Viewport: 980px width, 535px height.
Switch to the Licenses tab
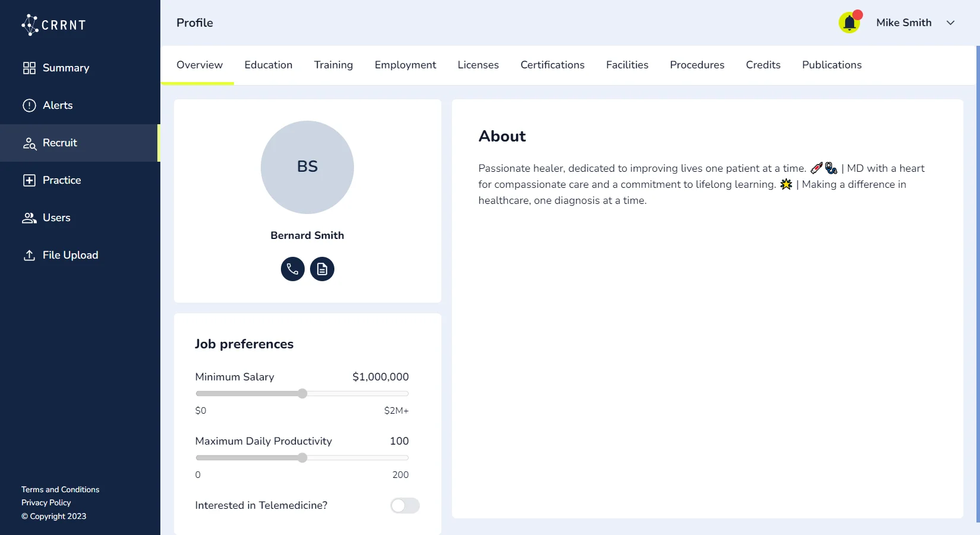click(478, 65)
